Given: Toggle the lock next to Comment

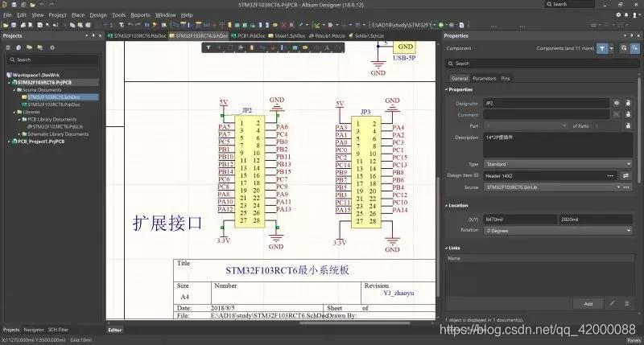Looking at the screenshot, I should [x=628, y=114].
